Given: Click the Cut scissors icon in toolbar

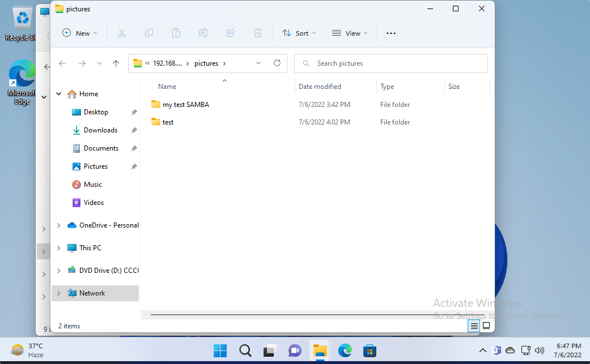Looking at the screenshot, I should click(121, 33).
